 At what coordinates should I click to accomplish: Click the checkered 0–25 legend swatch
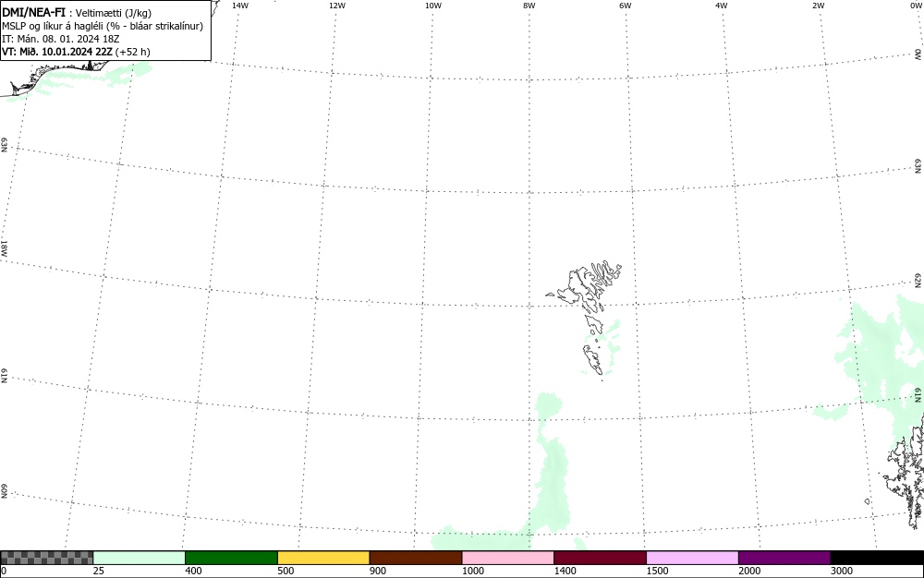[46, 558]
